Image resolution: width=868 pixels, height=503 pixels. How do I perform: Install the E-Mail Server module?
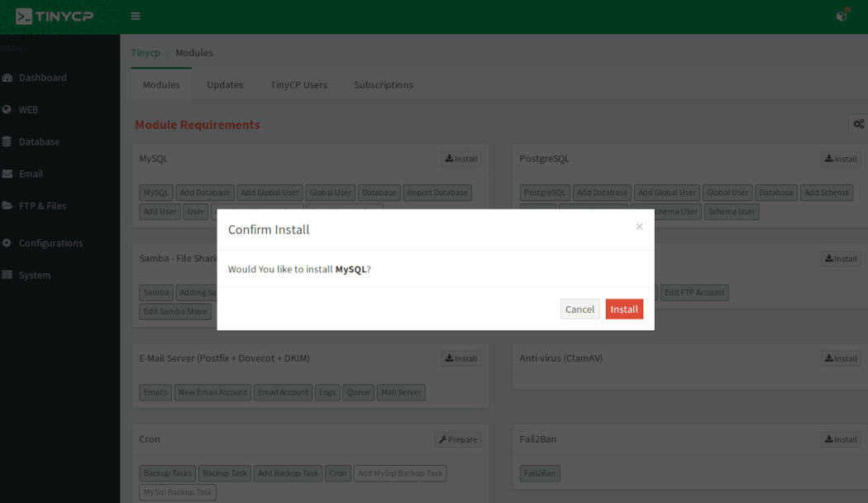click(x=461, y=358)
